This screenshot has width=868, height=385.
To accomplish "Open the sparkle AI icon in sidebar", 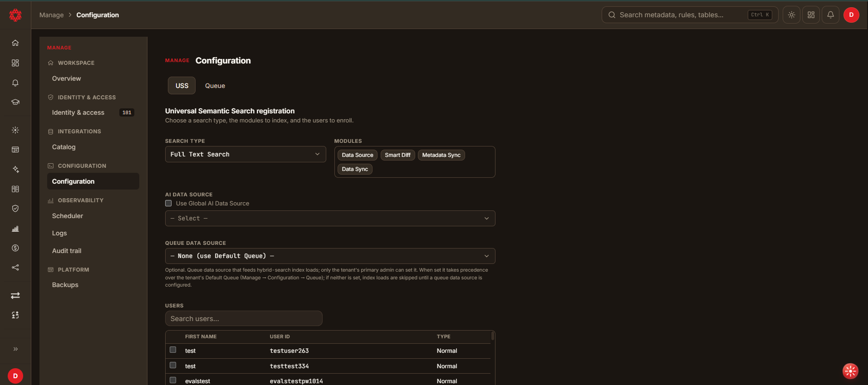I will click(15, 169).
